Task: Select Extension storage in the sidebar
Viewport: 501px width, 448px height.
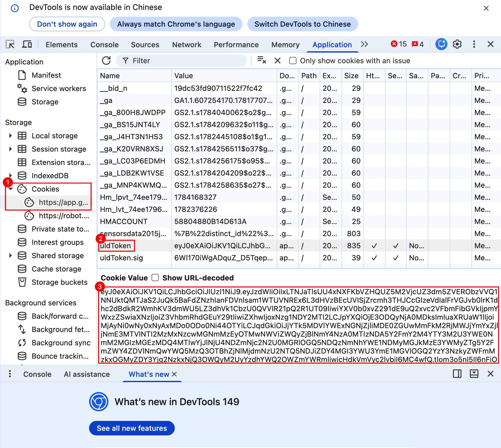Action: pyautogui.click(x=61, y=162)
